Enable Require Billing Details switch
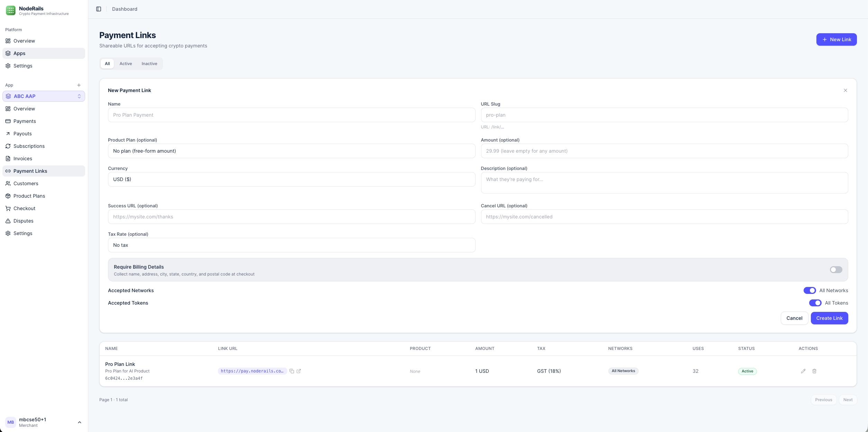Viewport: 868px width, 432px height. pyautogui.click(x=836, y=270)
